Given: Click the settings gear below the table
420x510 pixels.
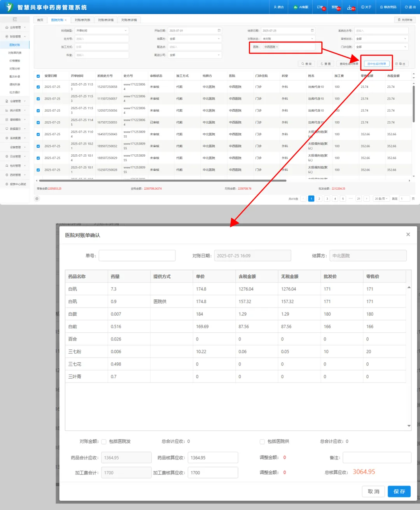Looking at the screenshot, I should (x=37, y=199).
